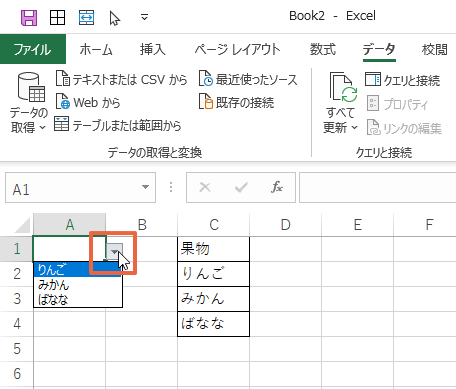
Task: Select column E header
Action: click(x=358, y=225)
